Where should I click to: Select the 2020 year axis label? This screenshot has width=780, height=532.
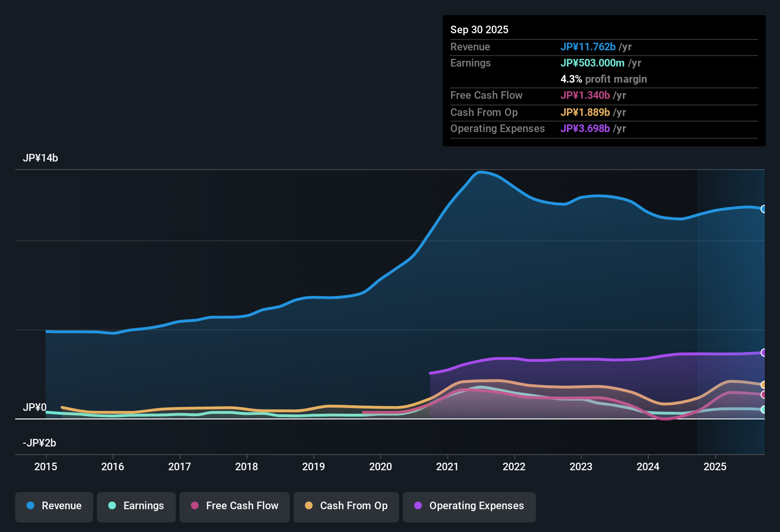(380, 467)
